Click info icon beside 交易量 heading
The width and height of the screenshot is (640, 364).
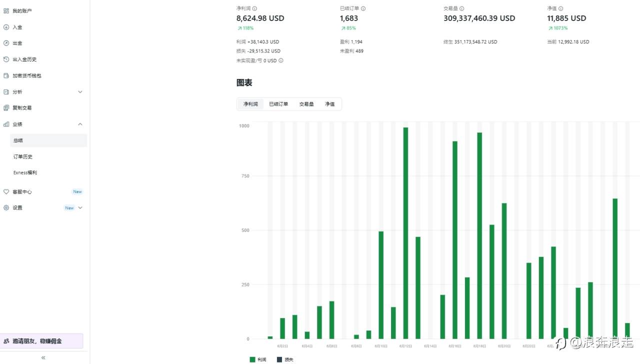461,8
